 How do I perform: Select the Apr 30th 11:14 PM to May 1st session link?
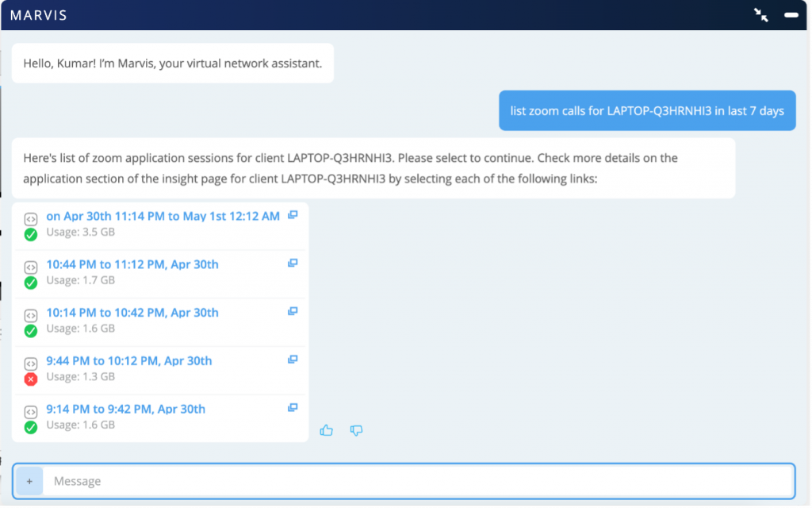click(x=163, y=216)
